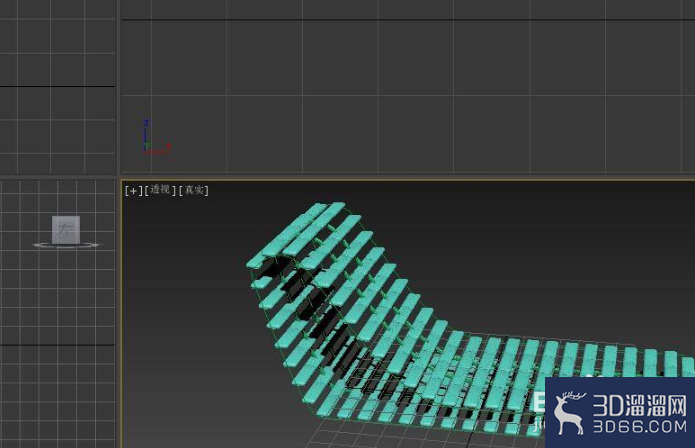Open the [透视] perspective viewport menu
The image size is (695, 448).
(x=160, y=190)
